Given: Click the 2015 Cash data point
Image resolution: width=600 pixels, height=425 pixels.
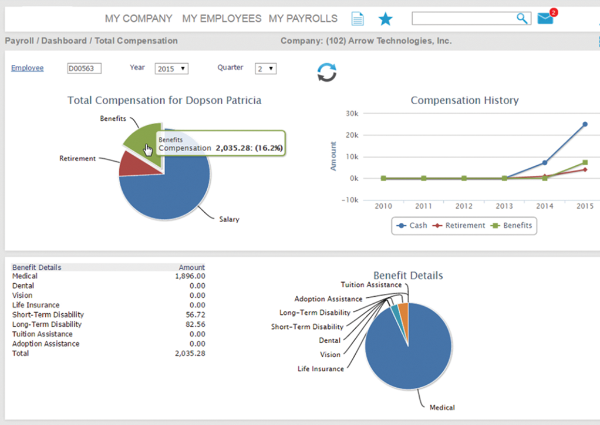Looking at the screenshot, I should pos(584,125).
